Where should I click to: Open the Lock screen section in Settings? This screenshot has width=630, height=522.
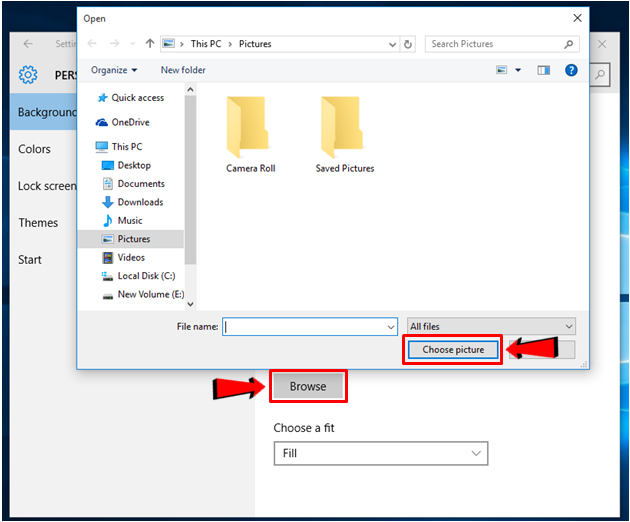point(47,186)
